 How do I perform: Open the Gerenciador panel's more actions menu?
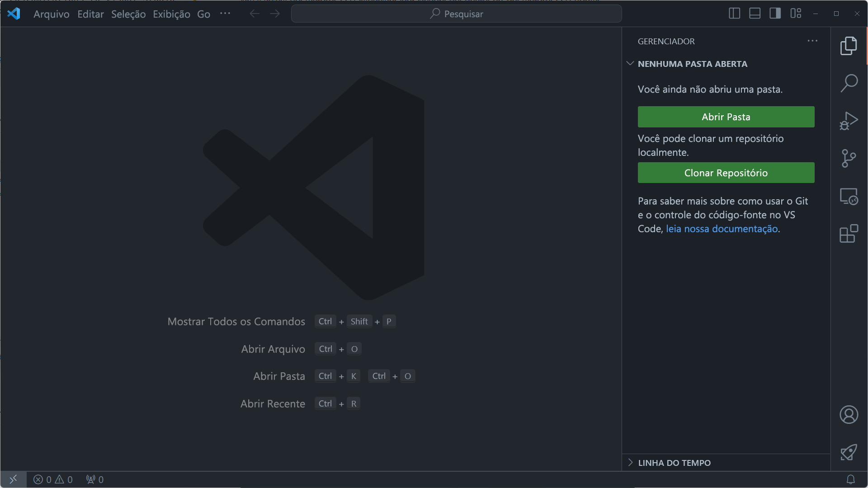[x=812, y=41]
